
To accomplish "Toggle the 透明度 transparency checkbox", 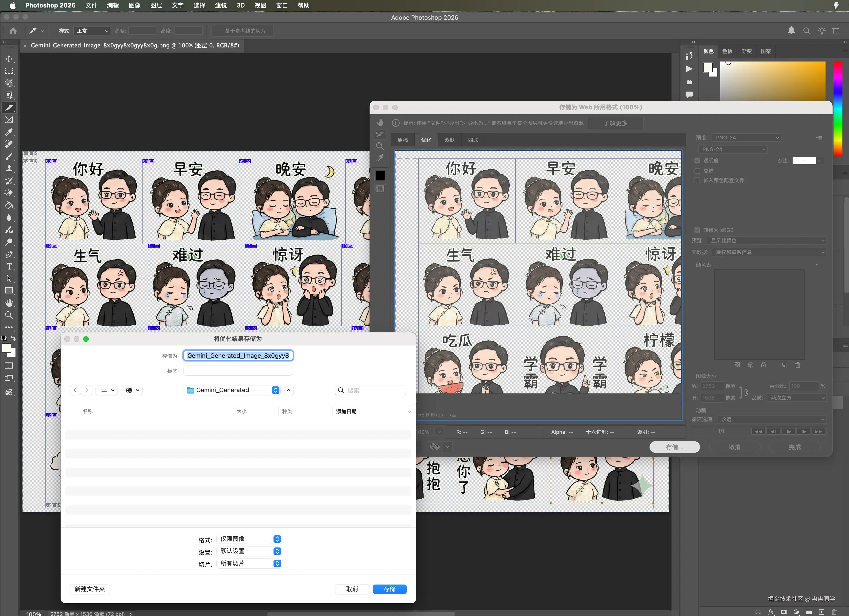I will pos(697,161).
